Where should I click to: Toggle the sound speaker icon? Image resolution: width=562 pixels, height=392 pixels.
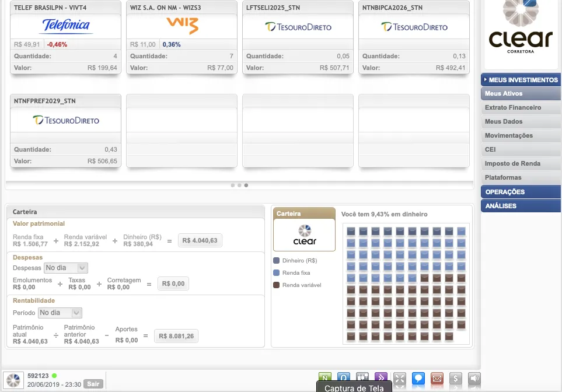coord(474,379)
